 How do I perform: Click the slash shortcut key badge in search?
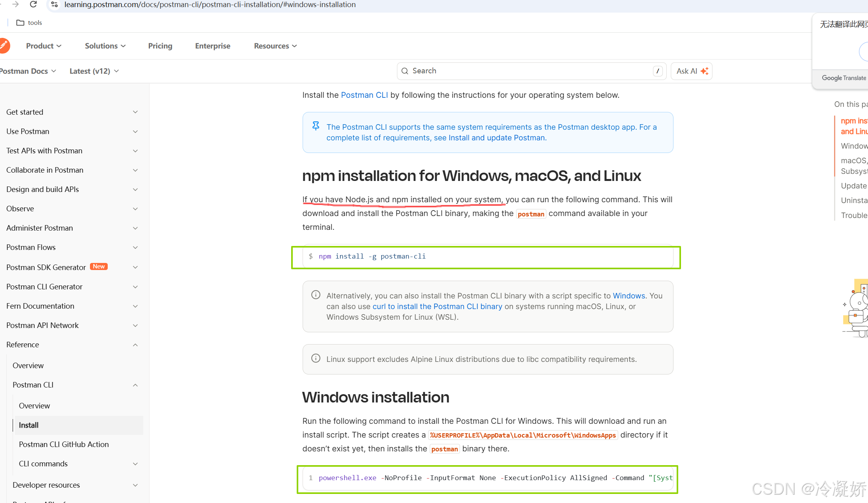[657, 71]
